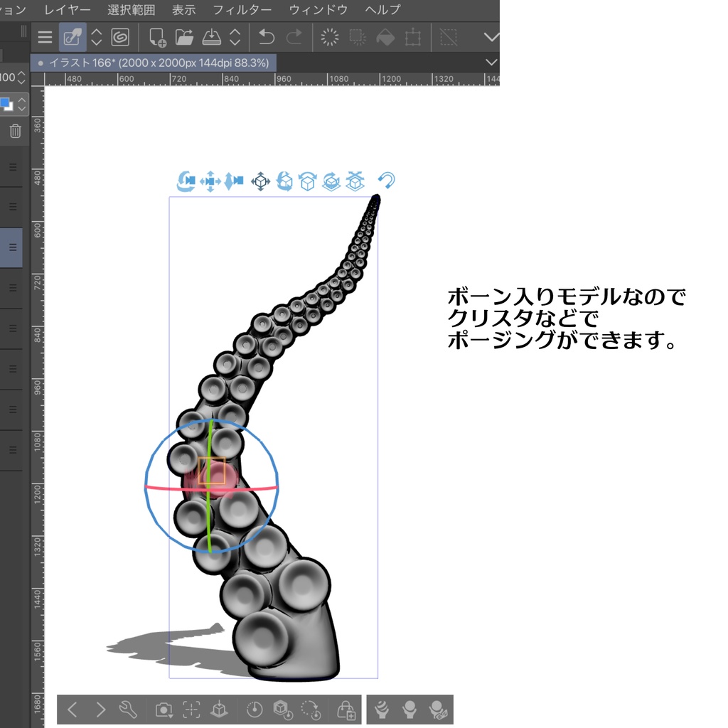Expand the canvas title bar chevron

coord(491,63)
